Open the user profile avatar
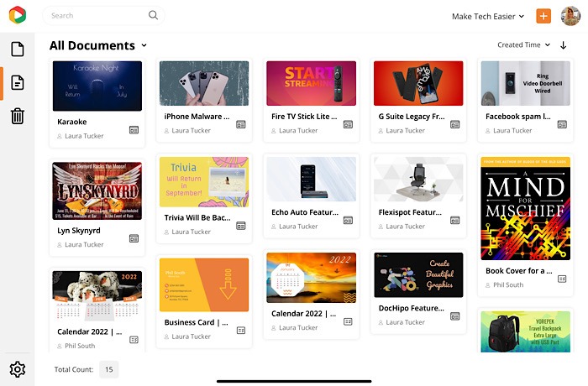The image size is (588, 386). point(570,16)
